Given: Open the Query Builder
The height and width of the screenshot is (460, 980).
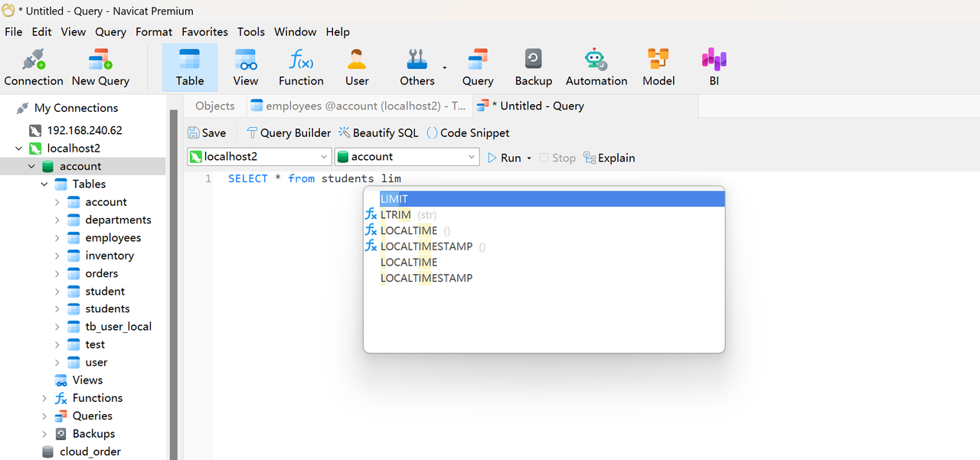Looking at the screenshot, I should click(x=289, y=132).
